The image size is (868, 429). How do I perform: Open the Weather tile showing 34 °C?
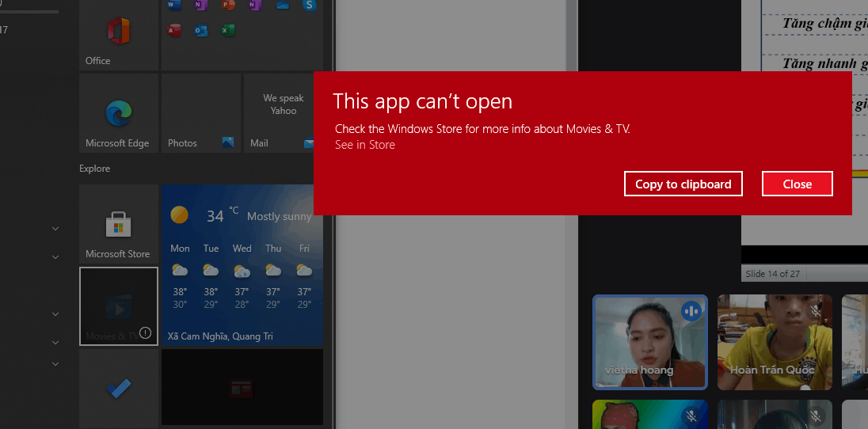(242, 265)
